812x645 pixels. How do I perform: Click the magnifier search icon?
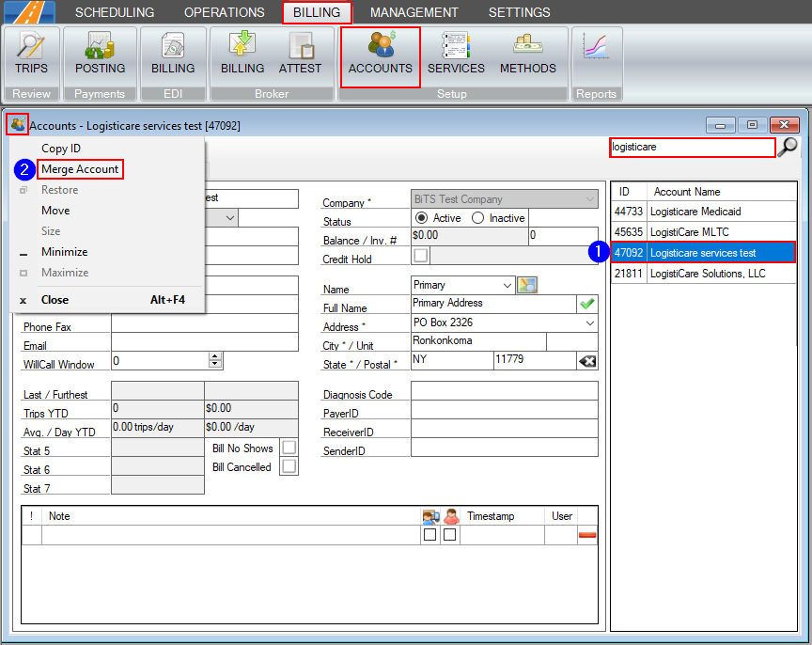(x=788, y=147)
